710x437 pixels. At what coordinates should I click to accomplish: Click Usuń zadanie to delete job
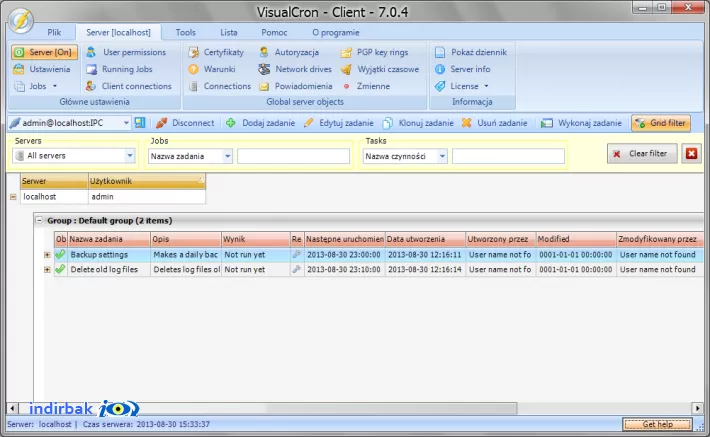click(x=494, y=123)
